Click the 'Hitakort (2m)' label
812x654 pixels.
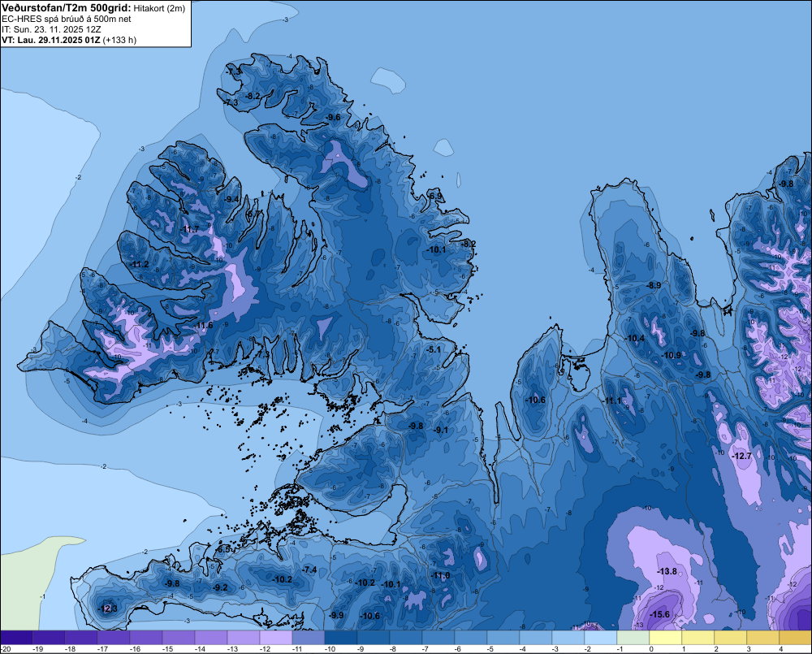click(159, 8)
